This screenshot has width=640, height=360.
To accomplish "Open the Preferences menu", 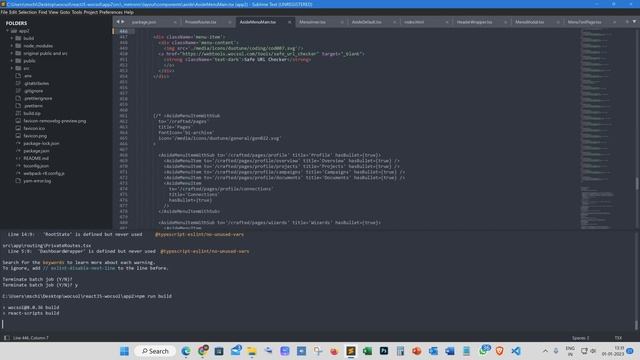I will click(111, 12).
